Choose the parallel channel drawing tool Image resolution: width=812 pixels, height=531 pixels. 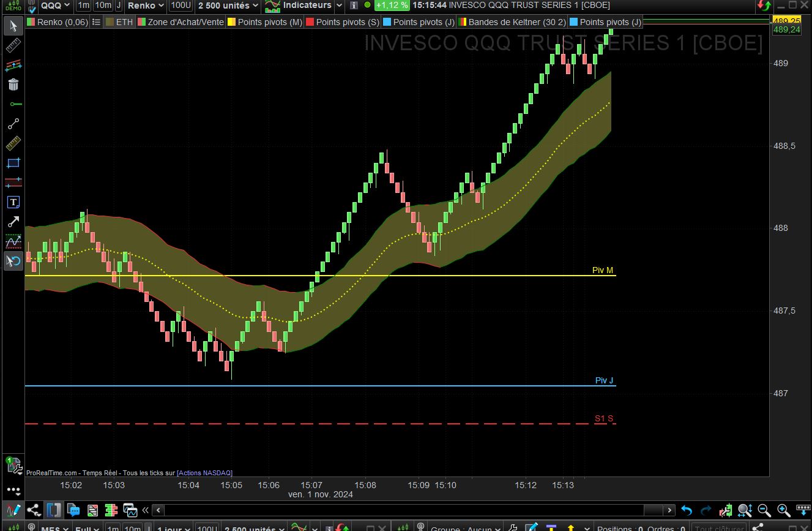[13, 65]
